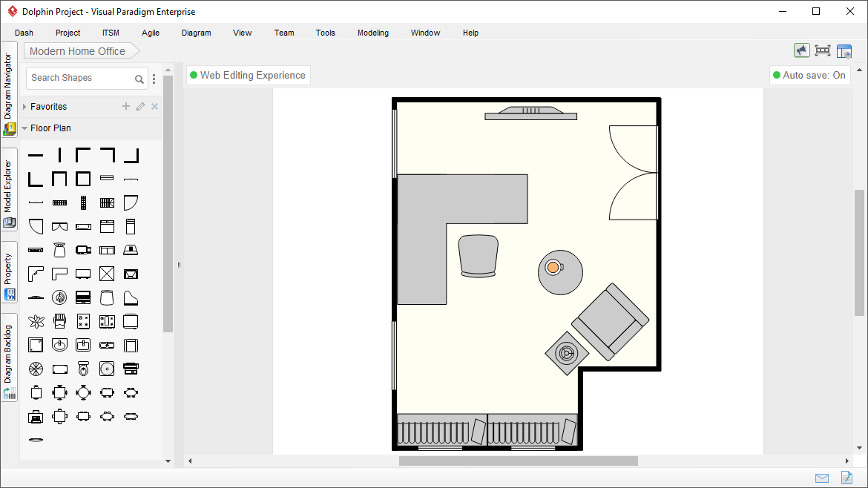Select the double door shape
The image size is (868, 488).
(59, 226)
